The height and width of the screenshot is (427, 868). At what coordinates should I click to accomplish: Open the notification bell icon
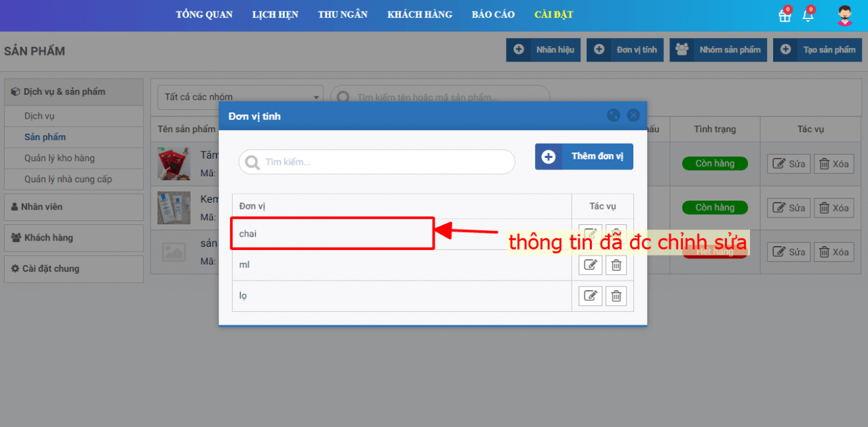(808, 16)
